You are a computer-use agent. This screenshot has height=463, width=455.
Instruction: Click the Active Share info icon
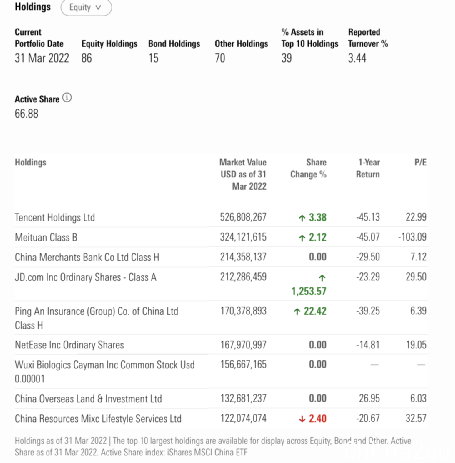click(x=67, y=98)
